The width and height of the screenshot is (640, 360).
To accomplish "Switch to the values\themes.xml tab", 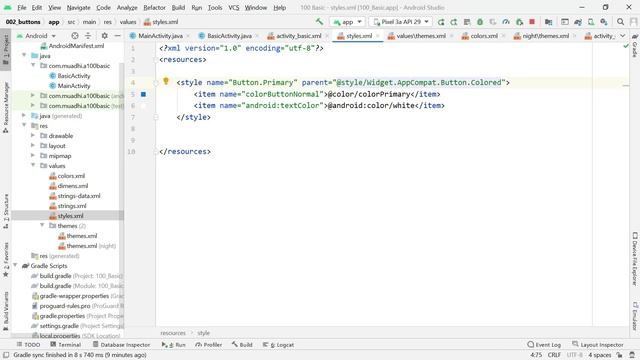I will (x=421, y=36).
